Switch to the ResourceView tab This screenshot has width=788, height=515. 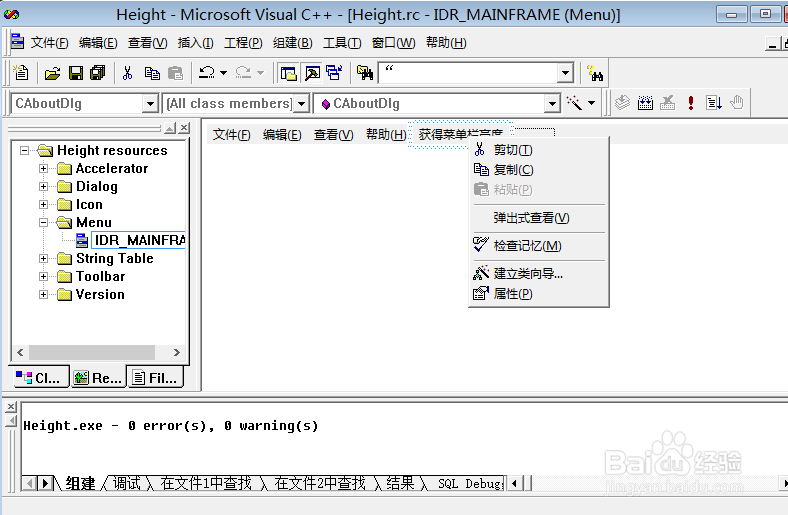[x=98, y=377]
